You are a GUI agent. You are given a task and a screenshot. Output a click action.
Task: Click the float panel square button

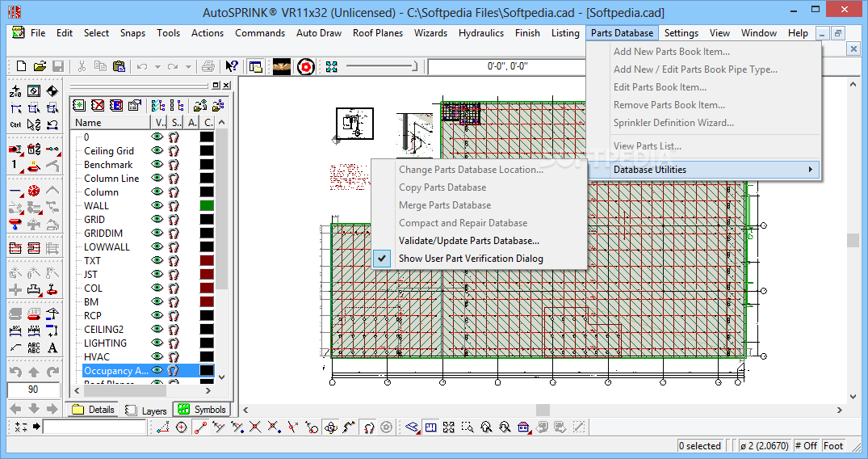pos(216,86)
